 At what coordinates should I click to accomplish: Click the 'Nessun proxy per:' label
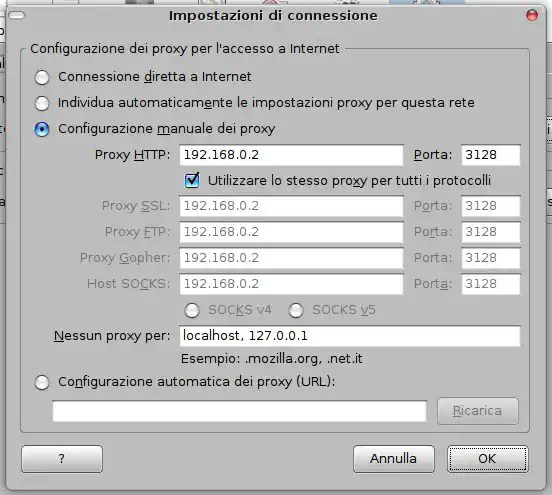tap(112, 336)
